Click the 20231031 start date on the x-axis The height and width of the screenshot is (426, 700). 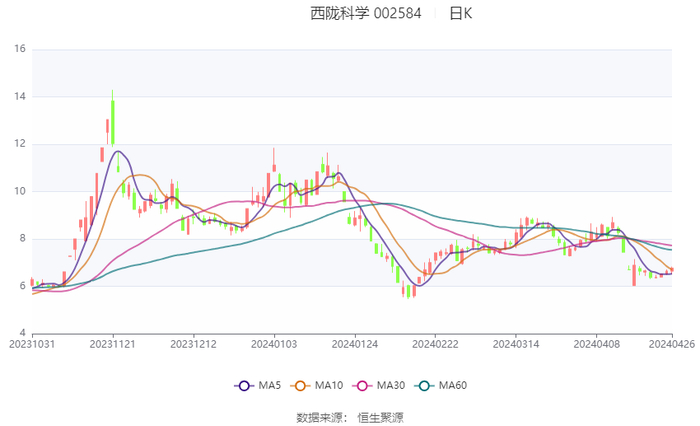click(x=32, y=343)
